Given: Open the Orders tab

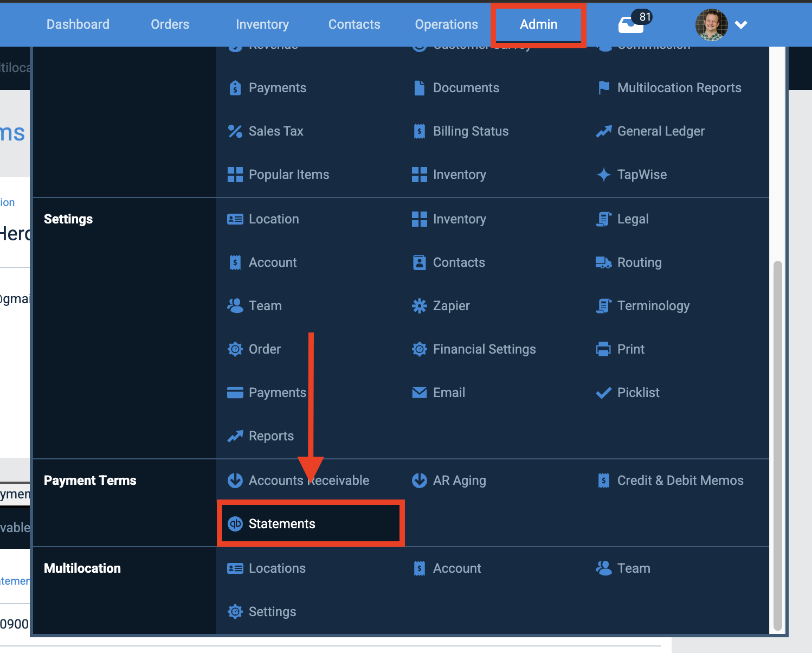Looking at the screenshot, I should 170,24.
